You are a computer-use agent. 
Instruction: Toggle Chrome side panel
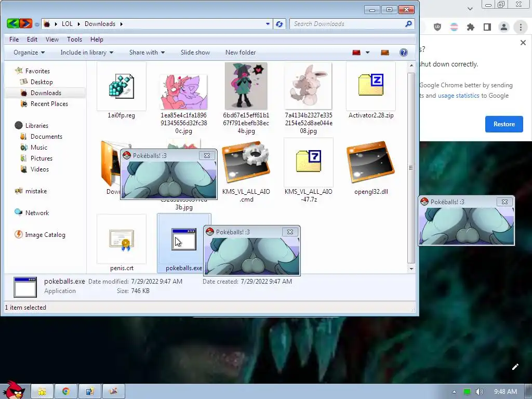coord(487,27)
